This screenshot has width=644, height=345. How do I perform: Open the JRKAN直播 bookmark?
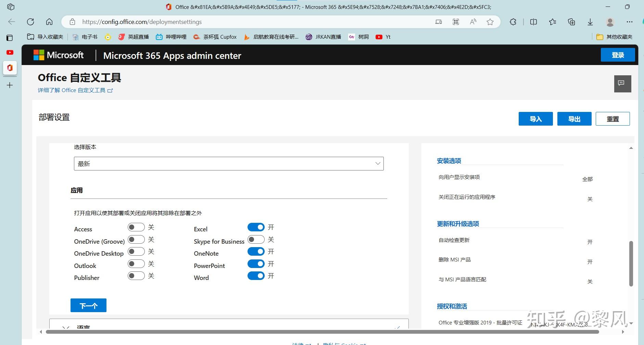point(323,37)
